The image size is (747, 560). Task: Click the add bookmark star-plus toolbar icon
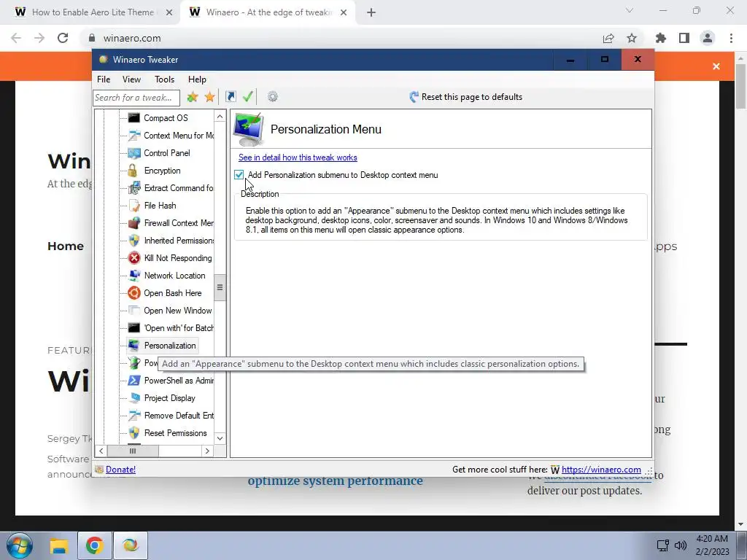(193, 97)
